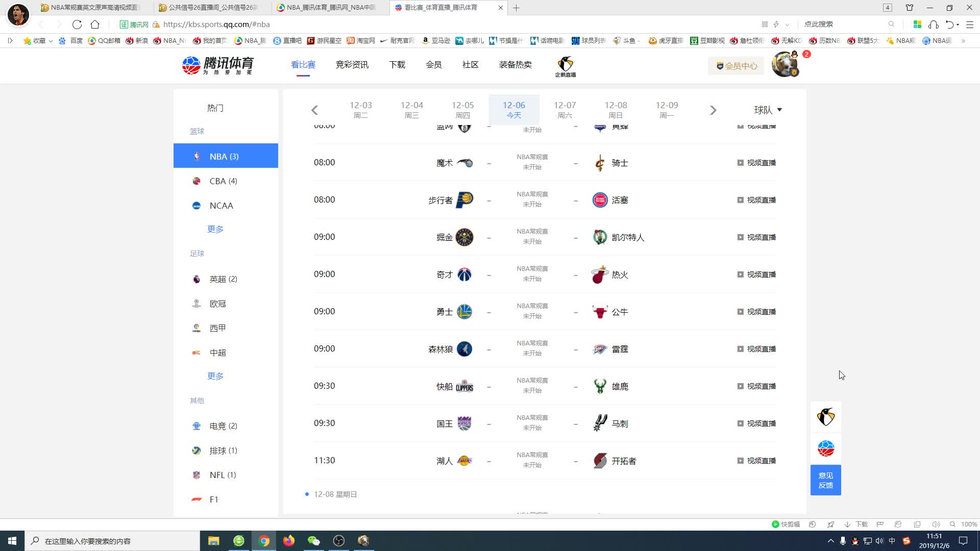Click the 会员中心 button
The width and height of the screenshot is (980, 551).
(x=736, y=66)
